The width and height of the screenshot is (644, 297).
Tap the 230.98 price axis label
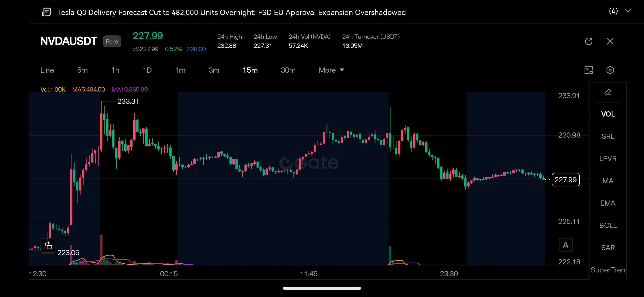click(569, 135)
